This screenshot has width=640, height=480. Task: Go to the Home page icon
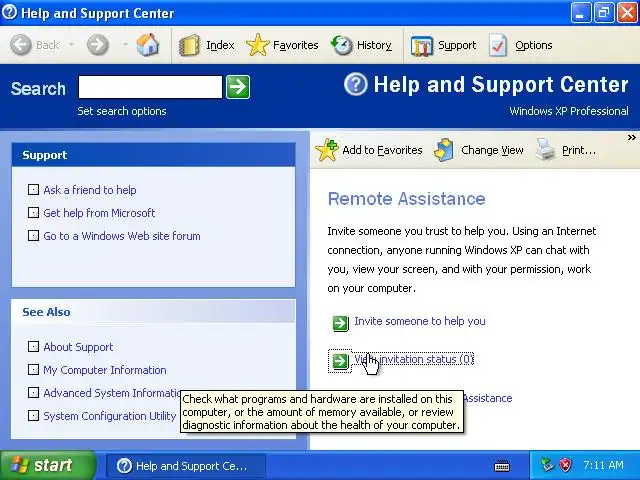[148, 45]
